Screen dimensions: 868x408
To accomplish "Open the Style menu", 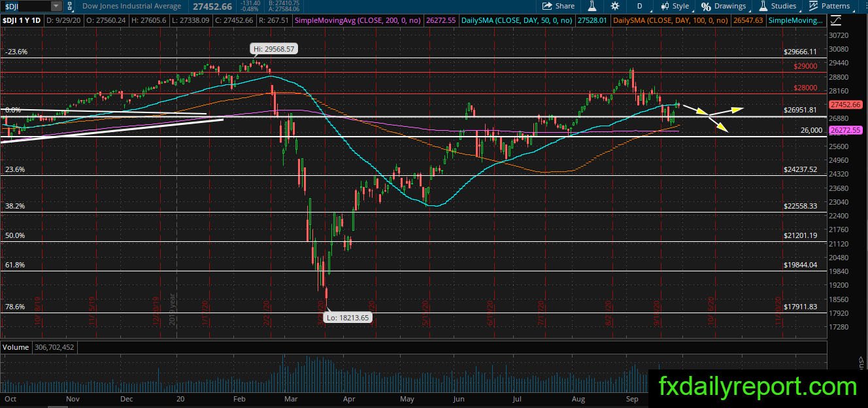I will [x=675, y=6].
